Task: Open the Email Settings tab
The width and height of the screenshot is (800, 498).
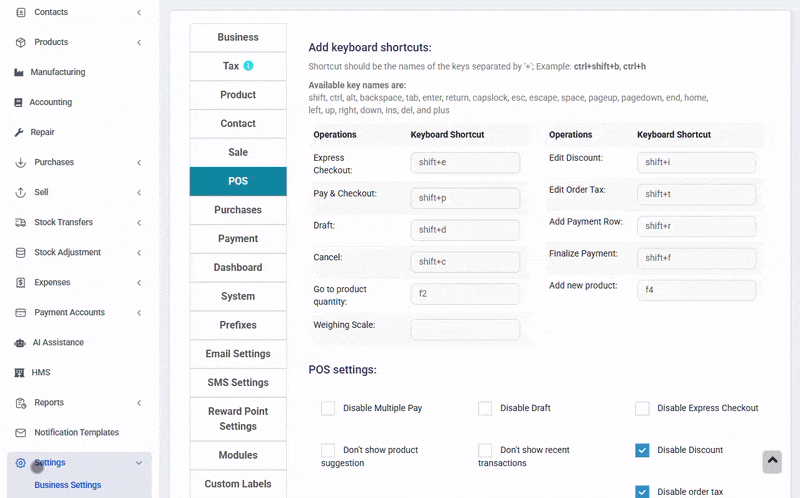Action: [238, 354]
